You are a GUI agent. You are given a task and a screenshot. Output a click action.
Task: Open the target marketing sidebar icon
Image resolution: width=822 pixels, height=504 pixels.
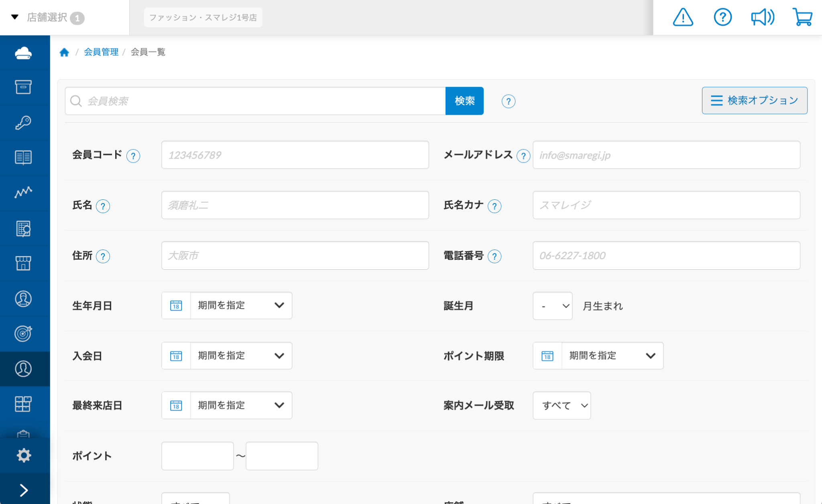[23, 333]
